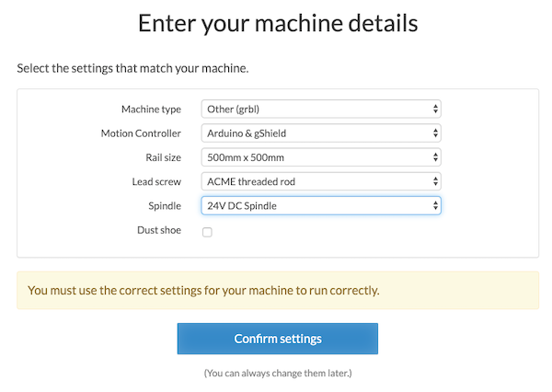Click the arrow icon beside Other (grbl)
This screenshot has width=552, height=392.
[435, 110]
